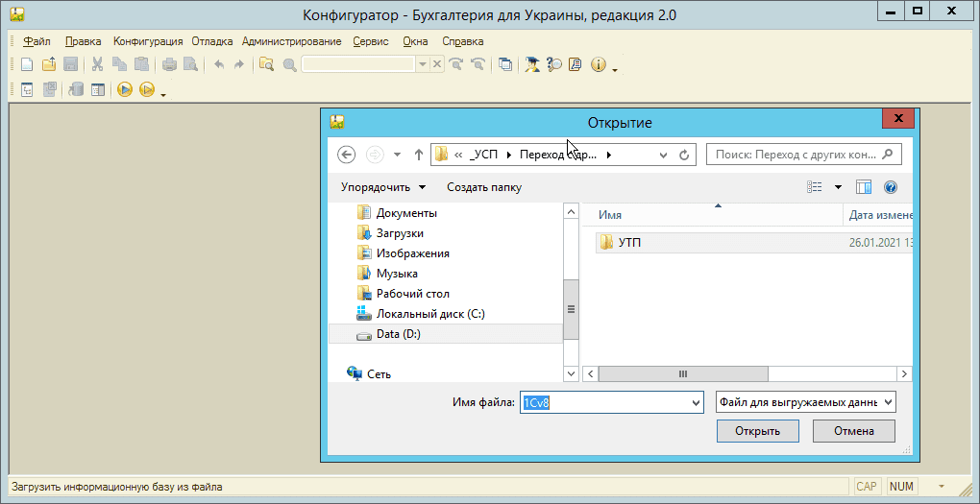980x504 pixels.
Task: Start debugging with blue play icon
Action: pyautogui.click(x=124, y=90)
